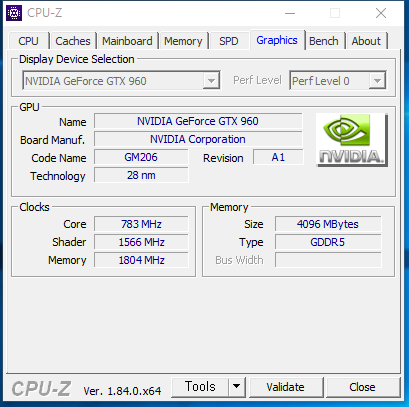
Task: Click the empty Bus Width field
Action: point(328,260)
